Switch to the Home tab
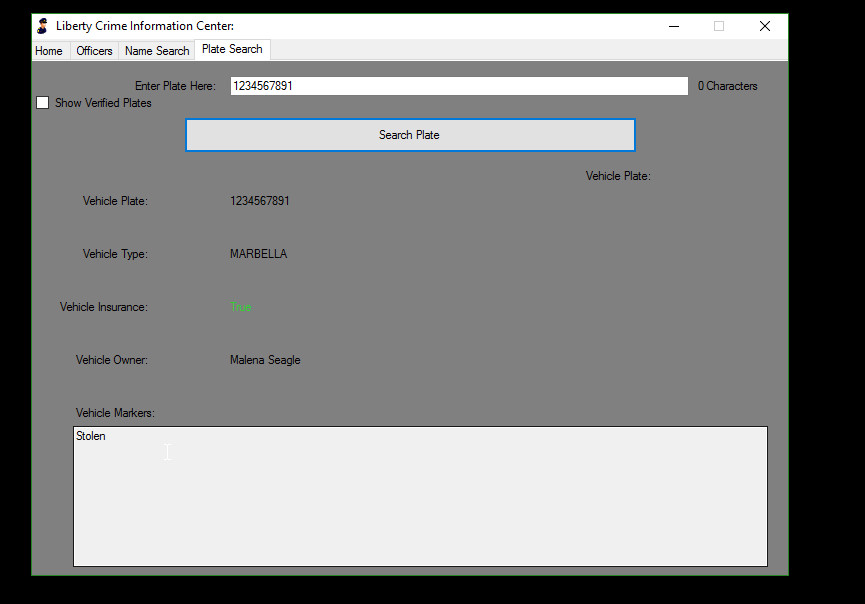This screenshot has height=604, width=865. point(49,51)
